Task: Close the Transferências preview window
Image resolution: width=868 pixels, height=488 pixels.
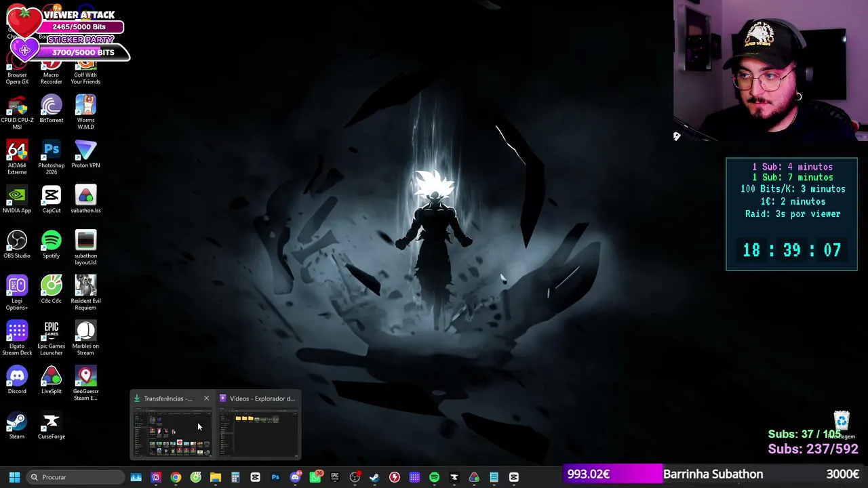Action: click(x=206, y=399)
